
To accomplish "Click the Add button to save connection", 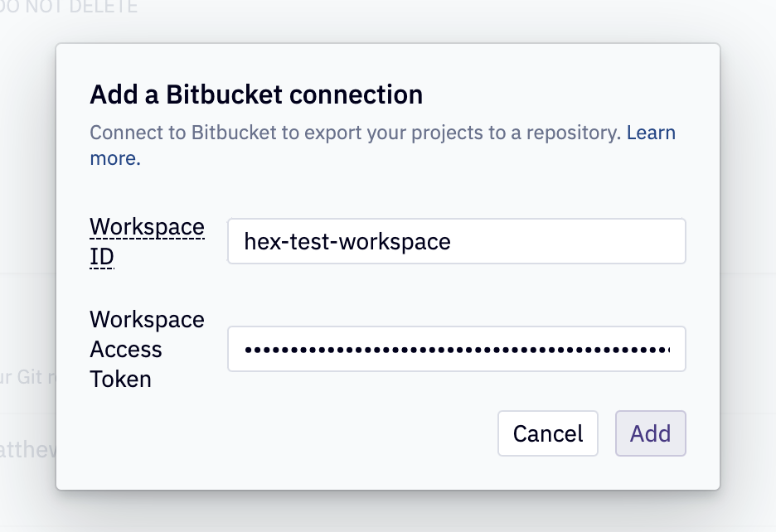I will 650,433.
